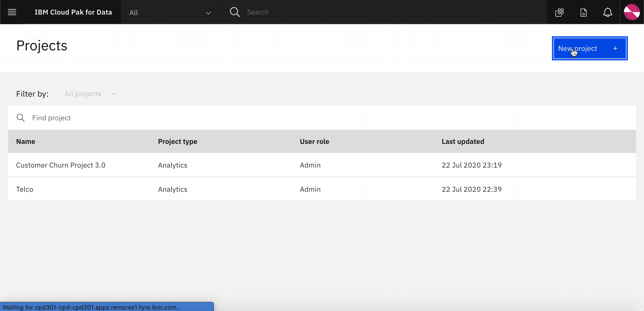The width and height of the screenshot is (644, 311).
Task: Open the hamburger navigation menu
Action: coord(12,12)
